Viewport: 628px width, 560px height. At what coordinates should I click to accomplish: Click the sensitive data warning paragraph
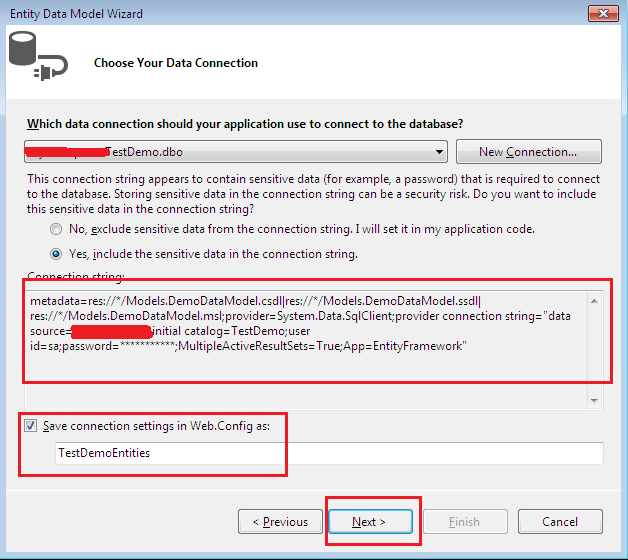click(x=313, y=194)
